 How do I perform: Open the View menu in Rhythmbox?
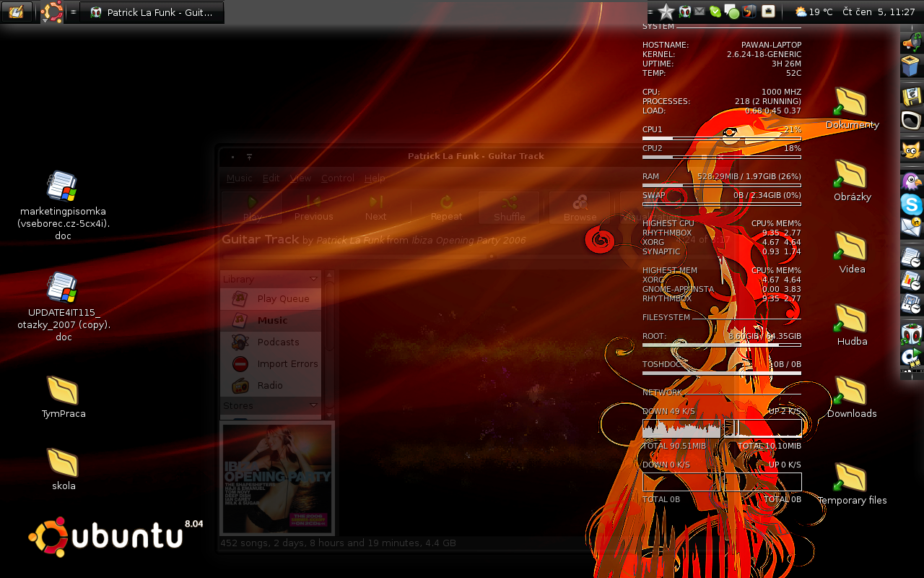coord(300,178)
